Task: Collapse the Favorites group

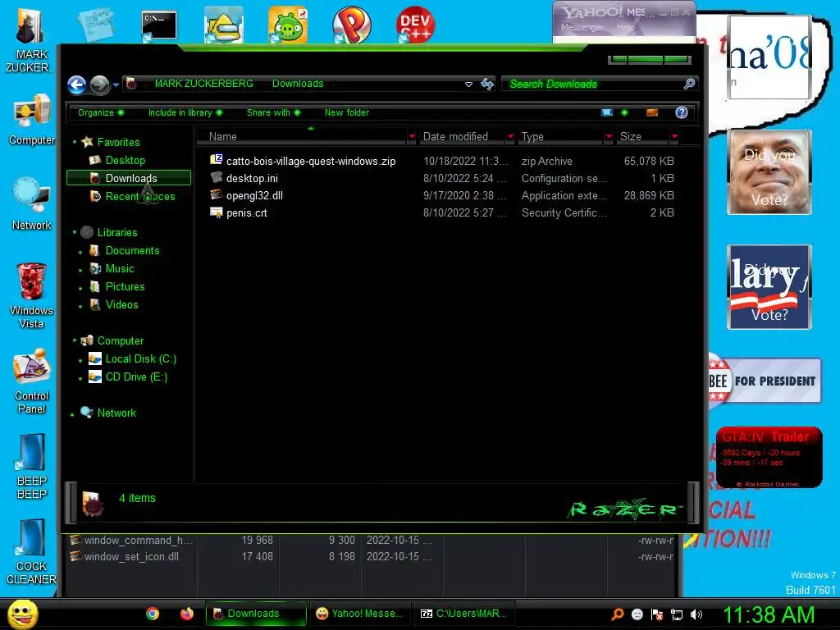Action: tap(75, 142)
